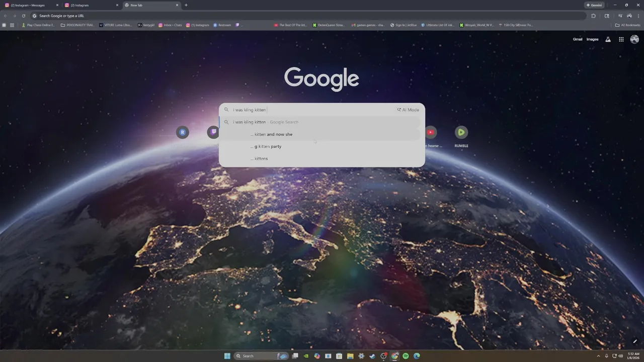Open Search Labs flask icon
Image resolution: width=644 pixels, height=362 pixels.
(608, 39)
